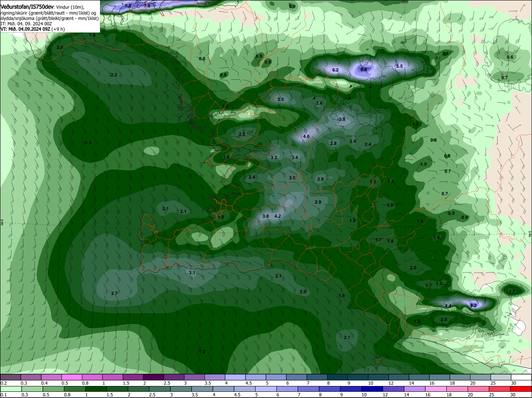The image size is (532, 398).
Task: Click the 0.6 precipitation value
Action: [x=510, y=57]
